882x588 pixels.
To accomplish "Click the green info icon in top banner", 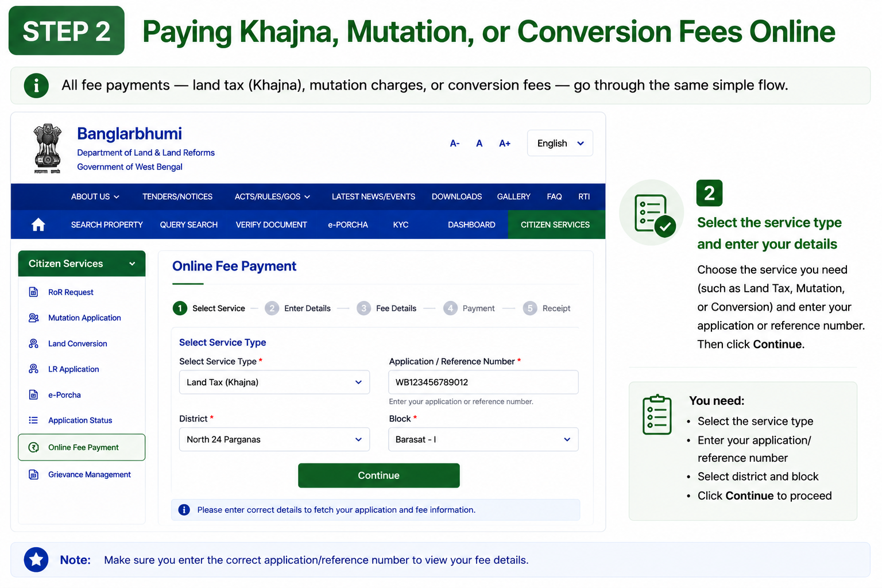I will (36, 86).
